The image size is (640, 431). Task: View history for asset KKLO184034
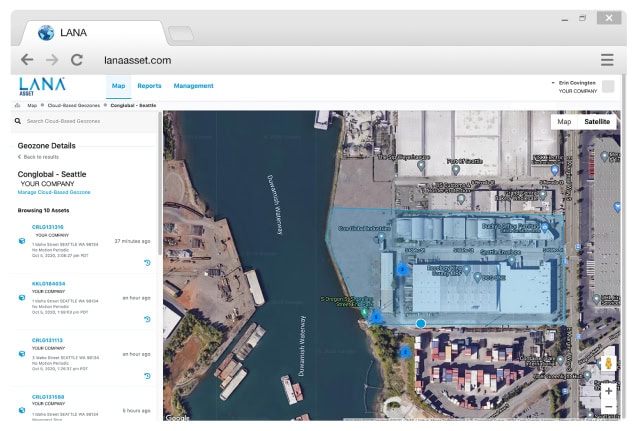click(147, 319)
